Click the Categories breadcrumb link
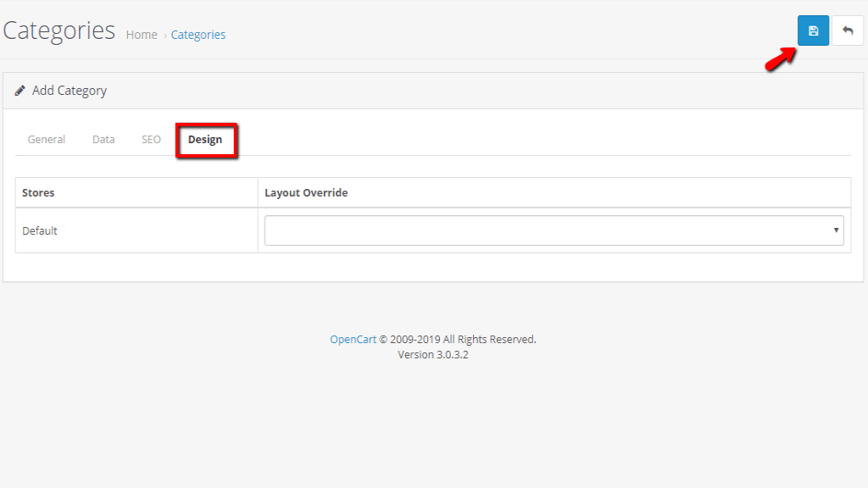The image size is (868, 488). [x=198, y=35]
